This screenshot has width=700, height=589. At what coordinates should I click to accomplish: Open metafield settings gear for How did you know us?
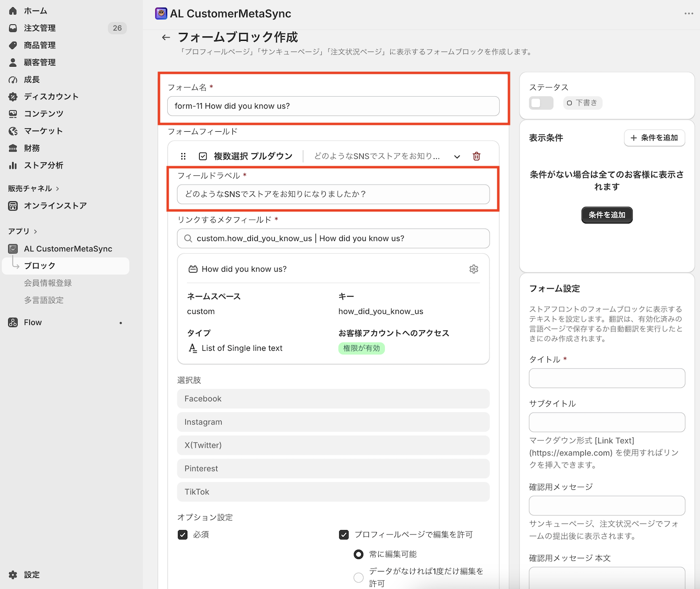(x=474, y=269)
